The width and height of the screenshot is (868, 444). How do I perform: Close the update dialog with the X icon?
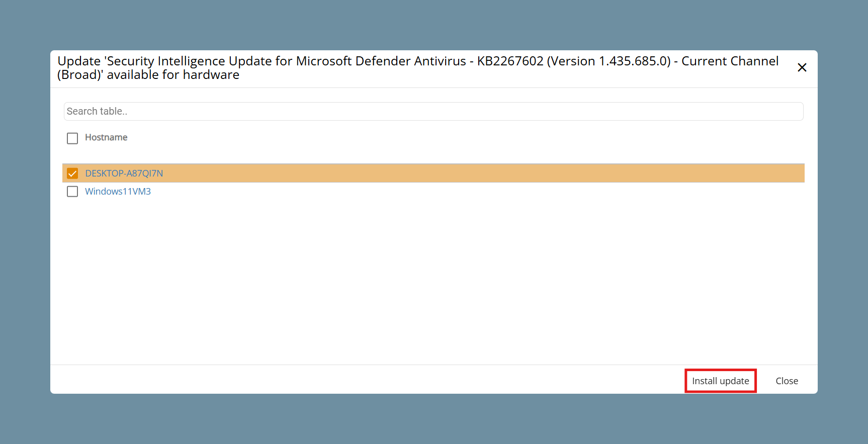click(802, 67)
